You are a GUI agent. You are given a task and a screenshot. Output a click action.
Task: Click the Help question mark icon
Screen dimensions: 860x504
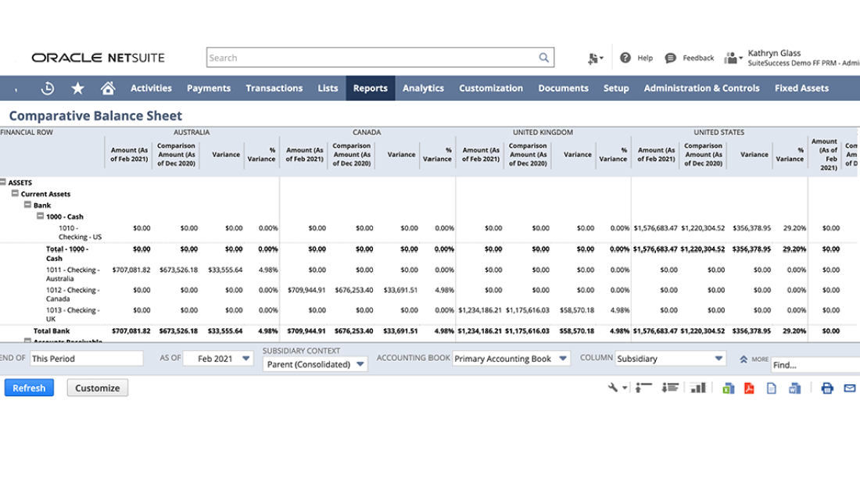[625, 58]
